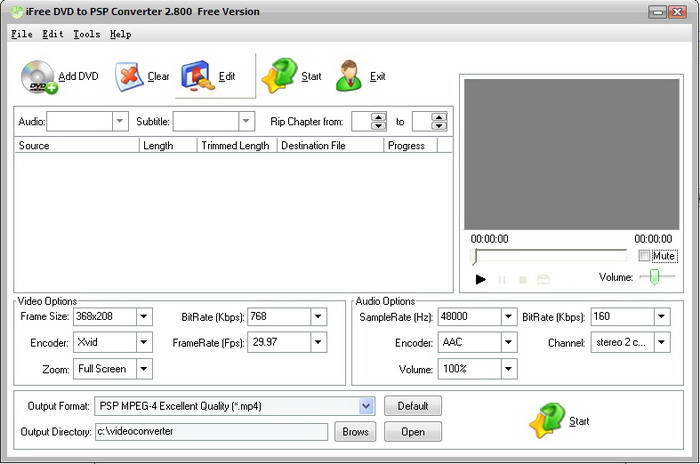Pause the preview playback
700x464 pixels.
click(502, 280)
